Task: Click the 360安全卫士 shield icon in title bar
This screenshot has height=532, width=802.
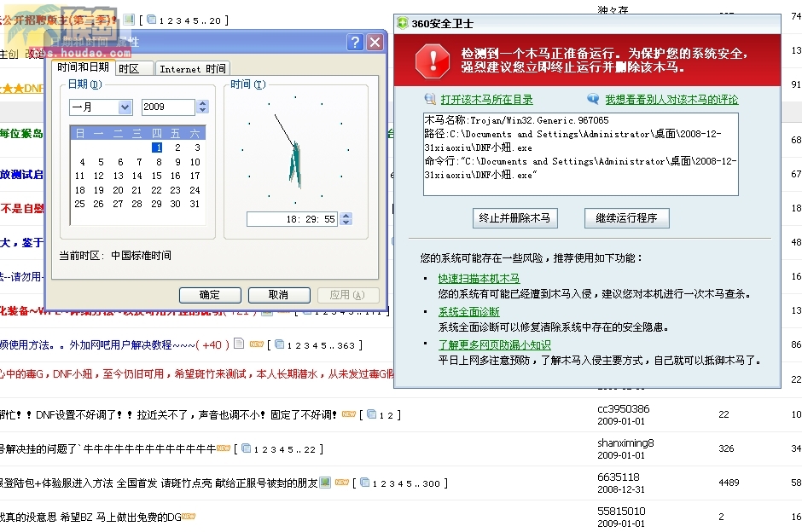Action: point(402,23)
